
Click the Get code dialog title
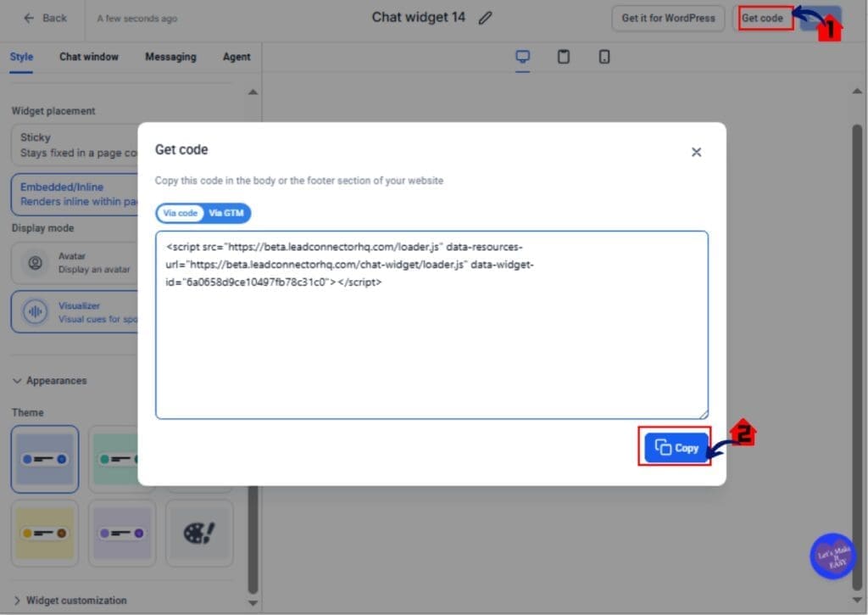[x=181, y=149]
